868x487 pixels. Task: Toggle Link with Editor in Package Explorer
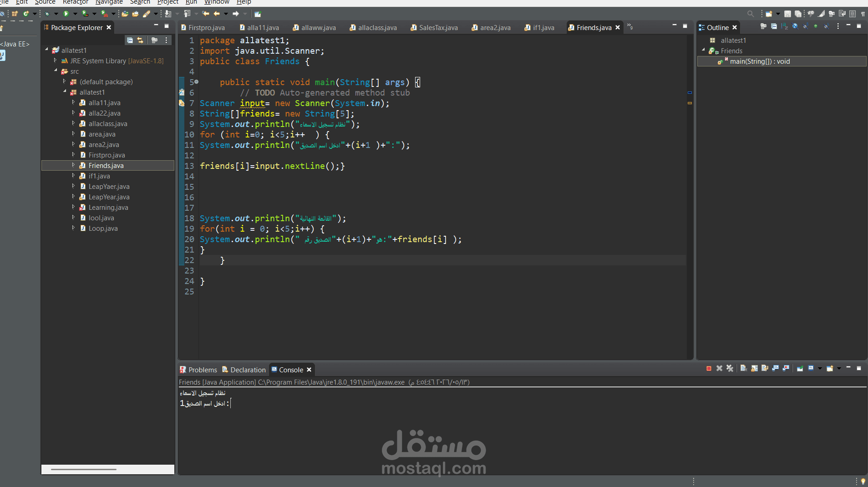pos(140,40)
